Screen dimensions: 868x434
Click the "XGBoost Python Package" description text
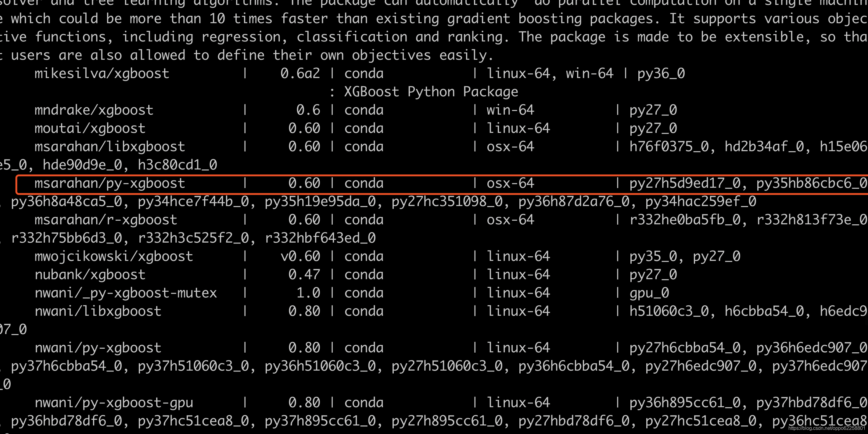tap(431, 91)
